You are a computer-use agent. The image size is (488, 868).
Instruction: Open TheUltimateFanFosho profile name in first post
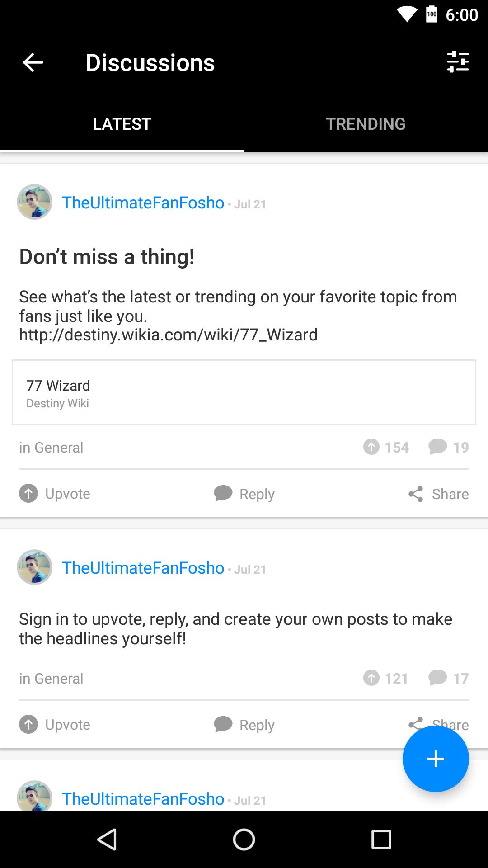[x=143, y=203]
